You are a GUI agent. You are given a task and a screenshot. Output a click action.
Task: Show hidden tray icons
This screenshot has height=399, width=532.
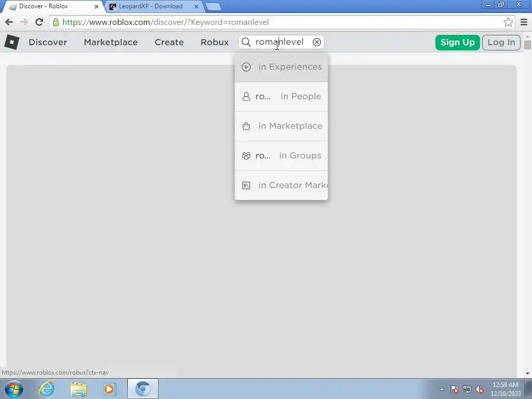(x=442, y=389)
